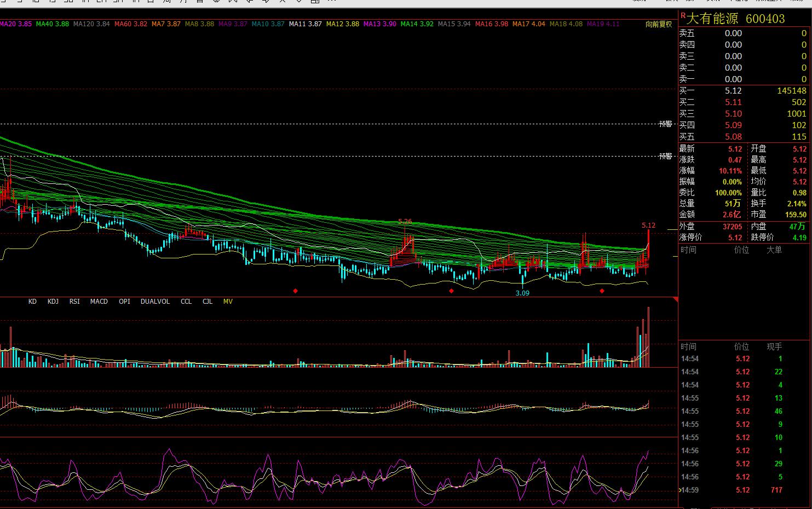The width and height of the screenshot is (812, 509).
Task: Click the 5.26 high price label on chart
Action: [405, 222]
